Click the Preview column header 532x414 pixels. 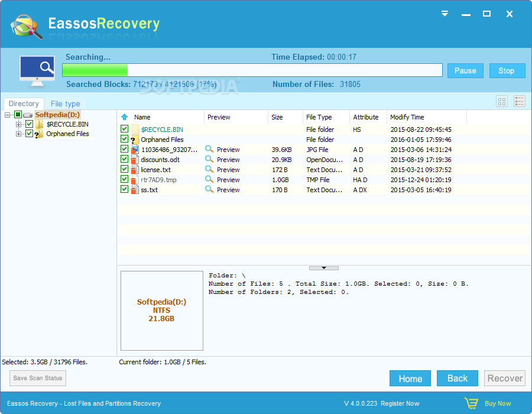(x=219, y=117)
